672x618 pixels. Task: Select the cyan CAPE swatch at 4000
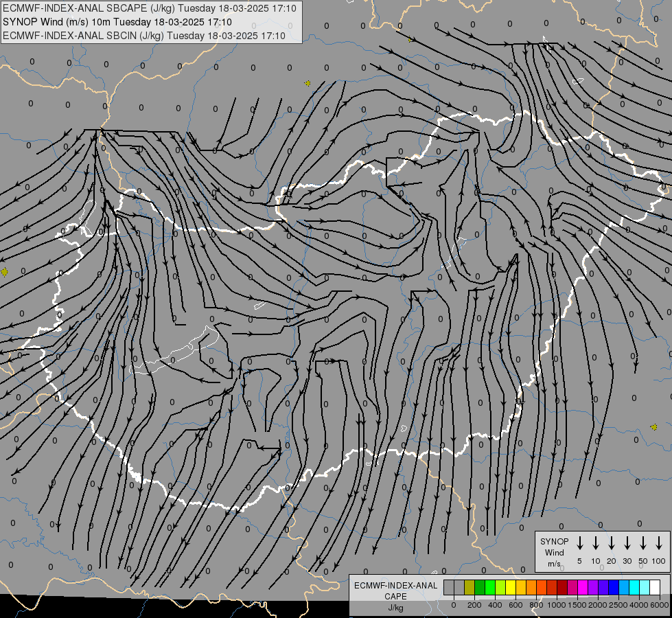634,587
